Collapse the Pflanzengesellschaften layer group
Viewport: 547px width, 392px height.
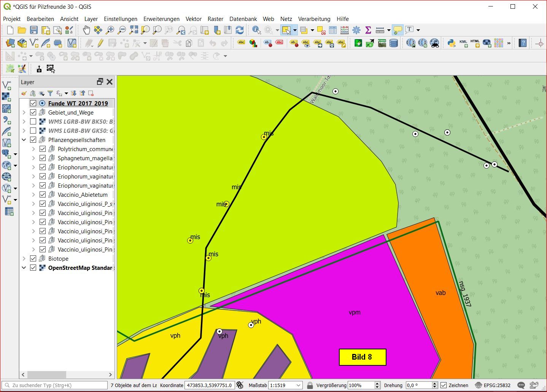pos(24,140)
